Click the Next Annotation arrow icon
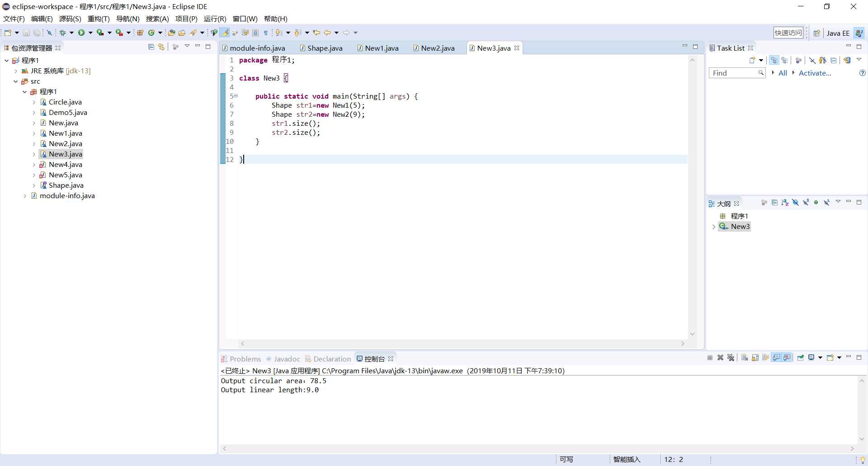The image size is (868, 466). point(279,33)
